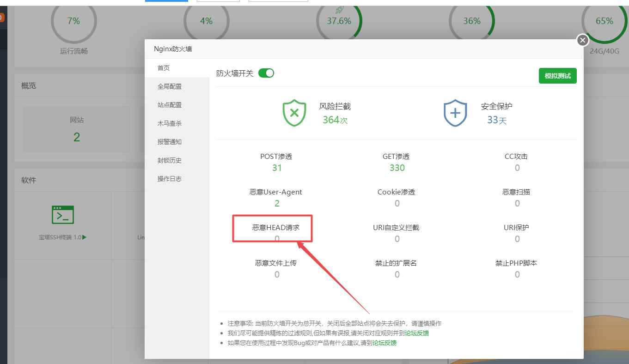Viewport: 629px width, 364px height.
Task: Click the CC攻击 label
Action: coord(516,156)
